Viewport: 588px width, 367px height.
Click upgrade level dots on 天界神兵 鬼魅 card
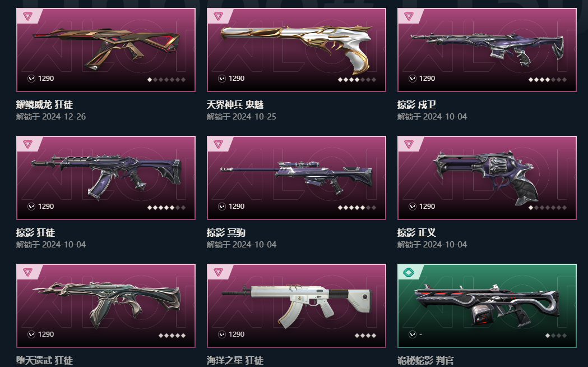tap(357, 80)
